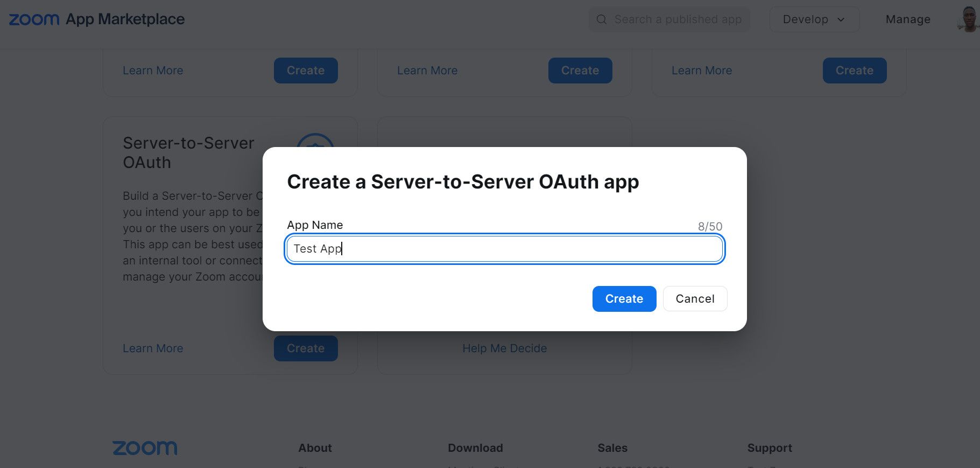Click the search magnifier icon

[602, 19]
